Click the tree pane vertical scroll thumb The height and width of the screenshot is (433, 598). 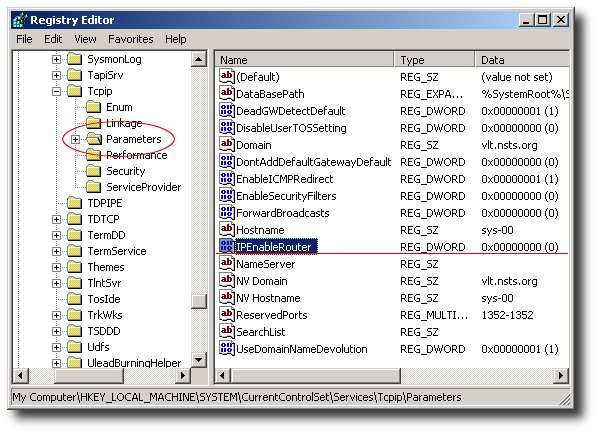tap(199, 301)
